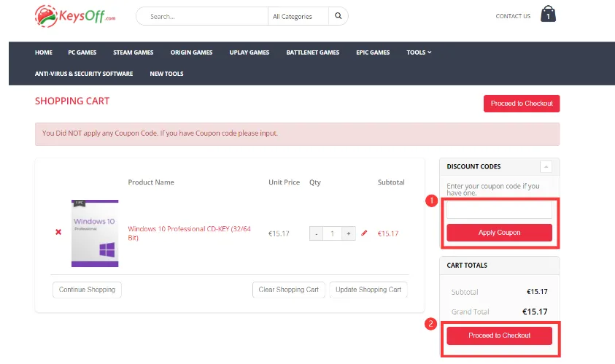Click the Apply Coupon button
This screenshot has height=364, width=615.
click(x=499, y=233)
